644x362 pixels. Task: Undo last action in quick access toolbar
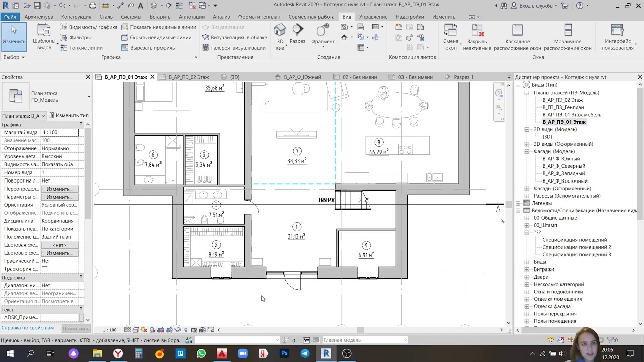(x=62, y=6)
